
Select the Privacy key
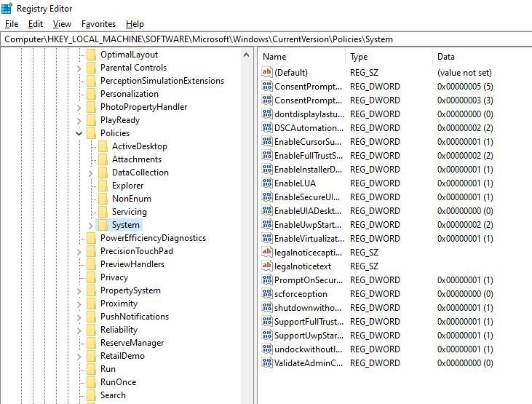pos(114,277)
